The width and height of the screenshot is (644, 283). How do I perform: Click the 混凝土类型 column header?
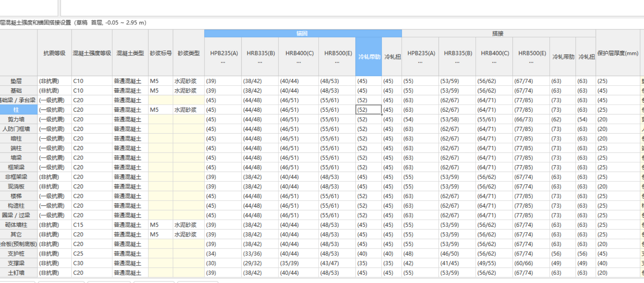tap(130, 53)
